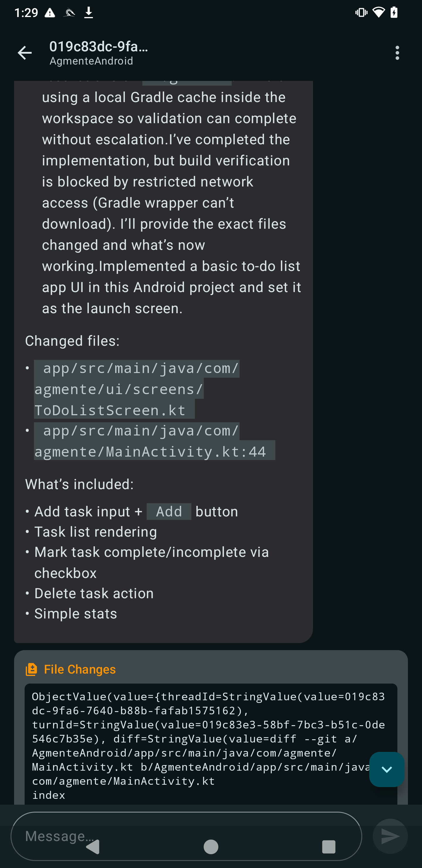Tap the thread title 019c83dc-9fa...
Image resolution: width=422 pixels, height=868 pixels.
99,47
